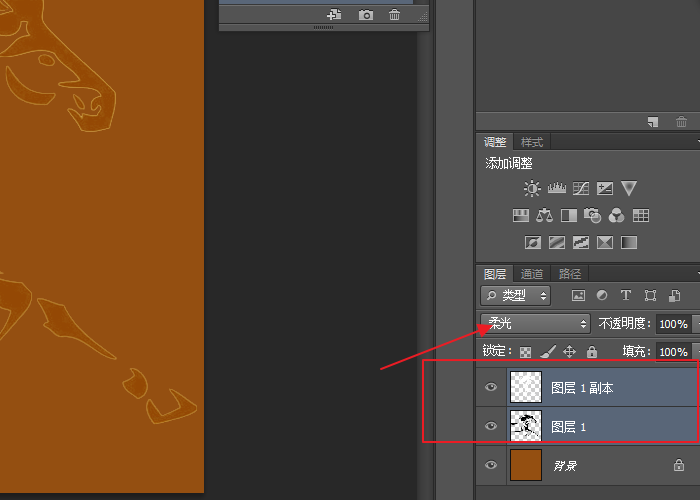This screenshot has height=500, width=700.
Task: Select the 图层 1 副本 layer thumbnail
Action: click(526, 387)
